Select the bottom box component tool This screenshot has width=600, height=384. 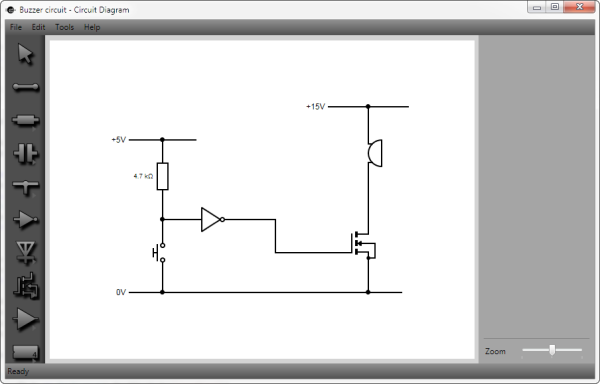pyautogui.click(x=26, y=352)
